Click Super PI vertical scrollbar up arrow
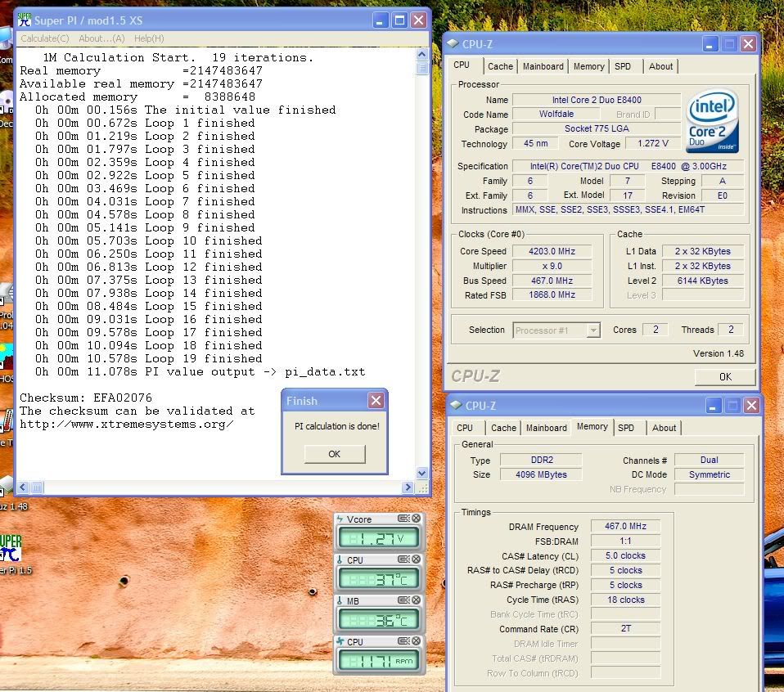This screenshot has width=784, height=692. tap(421, 55)
